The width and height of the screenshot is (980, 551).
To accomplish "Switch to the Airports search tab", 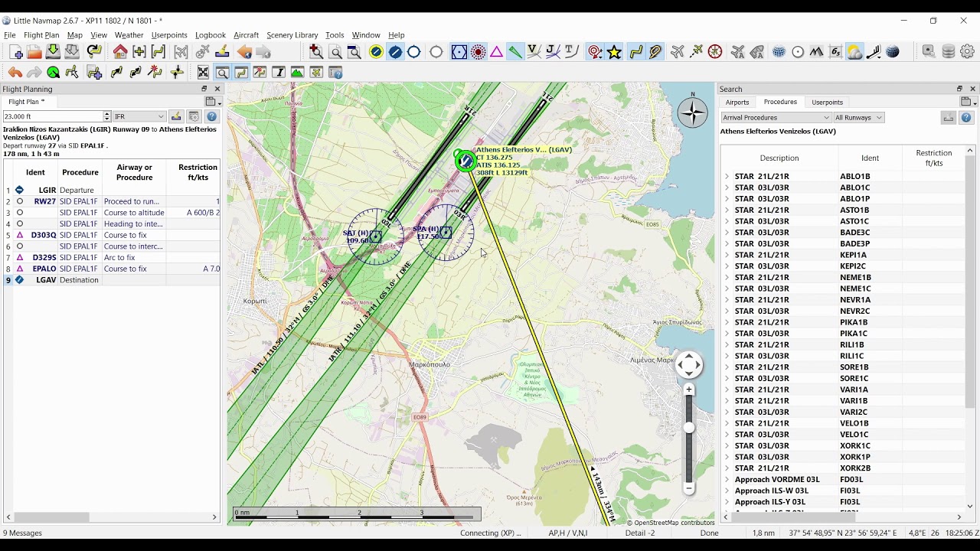I will (737, 103).
